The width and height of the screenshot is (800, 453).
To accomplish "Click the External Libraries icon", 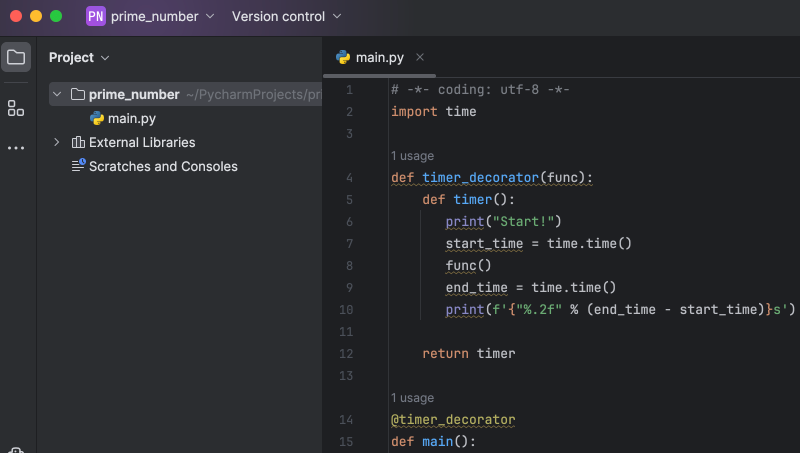I will pyautogui.click(x=78, y=142).
